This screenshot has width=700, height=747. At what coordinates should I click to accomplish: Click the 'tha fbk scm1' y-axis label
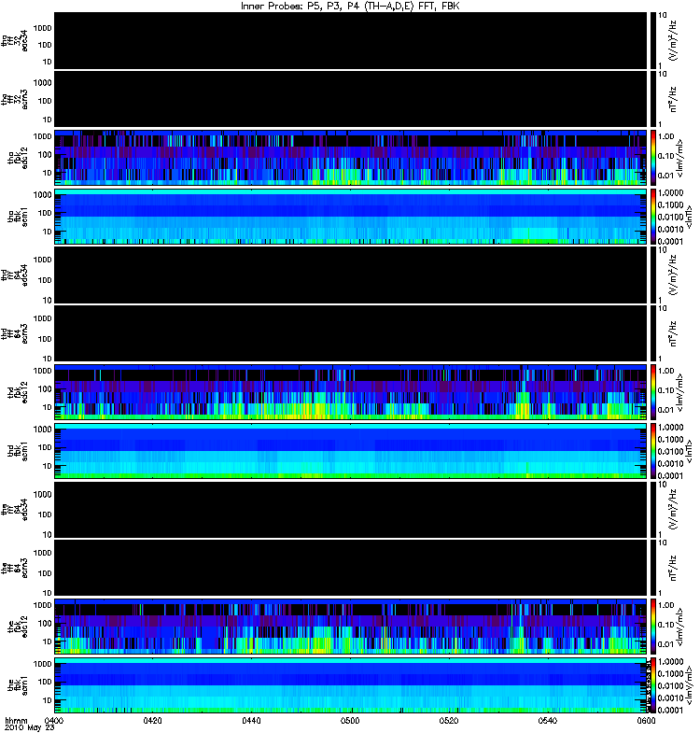[18, 217]
